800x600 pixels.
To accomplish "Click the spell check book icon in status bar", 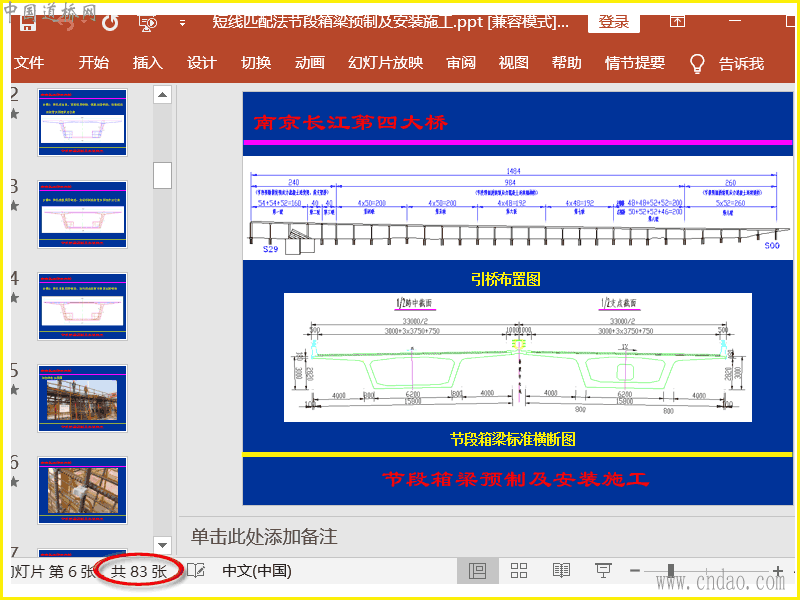I will [x=196, y=571].
